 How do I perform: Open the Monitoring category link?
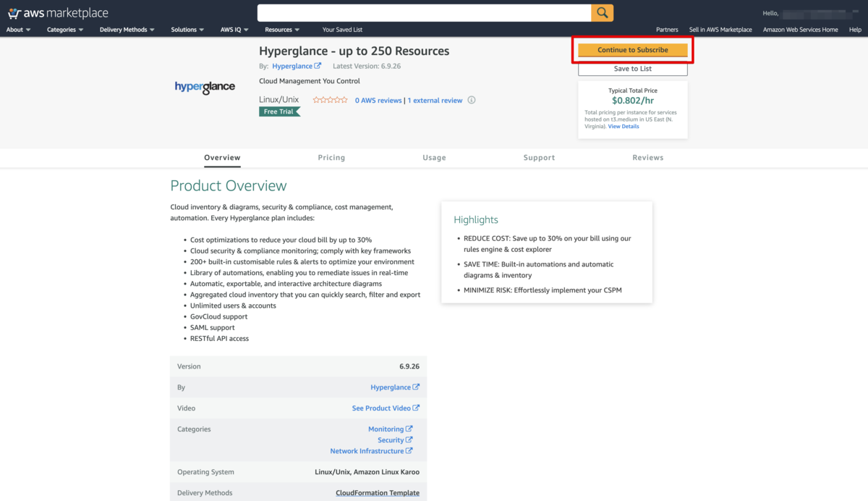(391, 429)
